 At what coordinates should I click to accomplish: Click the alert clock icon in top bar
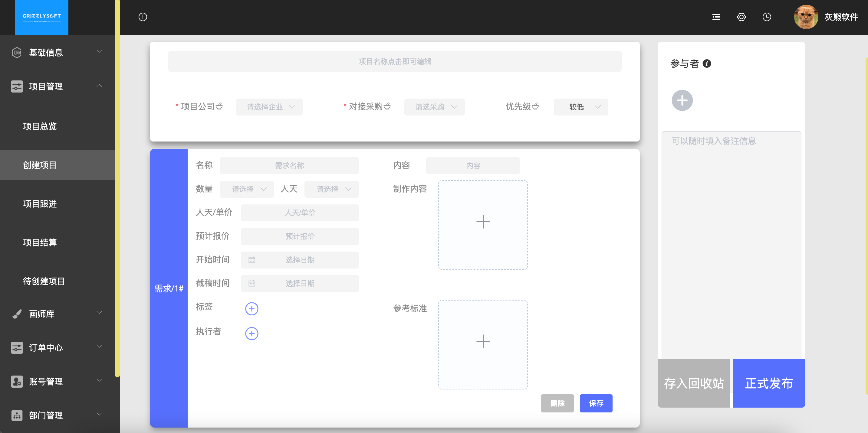143,17
